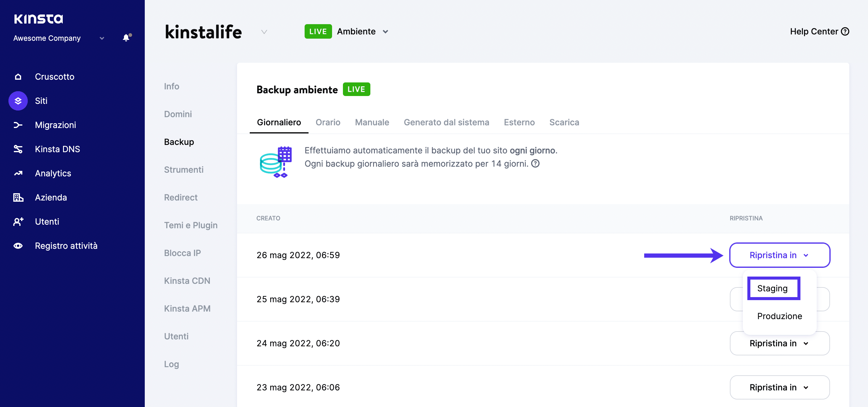Image resolution: width=868 pixels, height=407 pixels.
Task: Choose Produzione from the restore menu
Action: (779, 316)
